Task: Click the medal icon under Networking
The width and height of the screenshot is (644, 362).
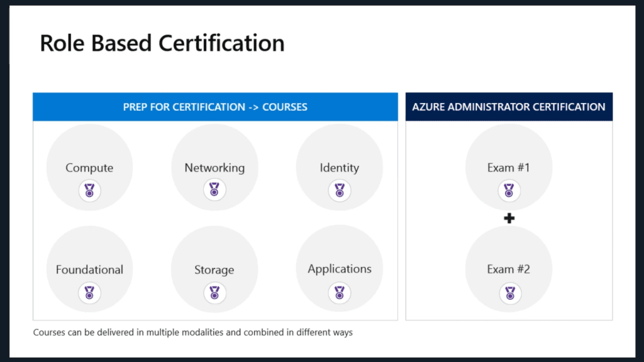Action: tap(214, 189)
